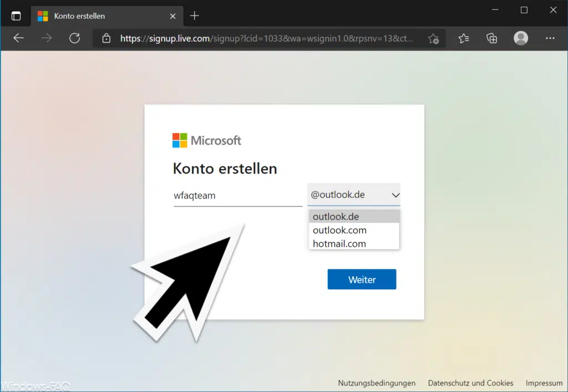Viewport: 568px width, 392px height.
Task: Reload the page using the refresh icon
Action: pyautogui.click(x=75, y=38)
